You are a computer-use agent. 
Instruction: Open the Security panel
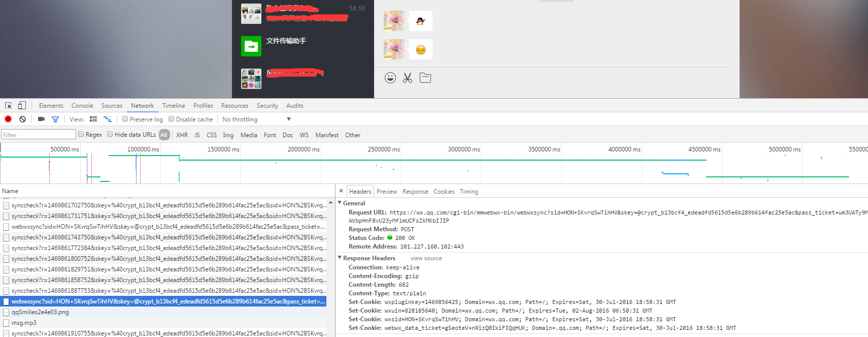268,106
